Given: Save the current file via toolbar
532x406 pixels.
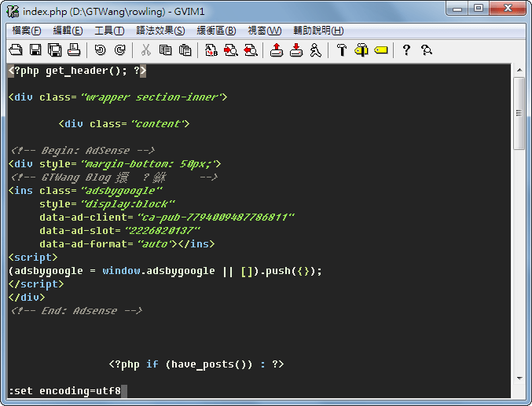Looking at the screenshot, I should tap(35, 50).
